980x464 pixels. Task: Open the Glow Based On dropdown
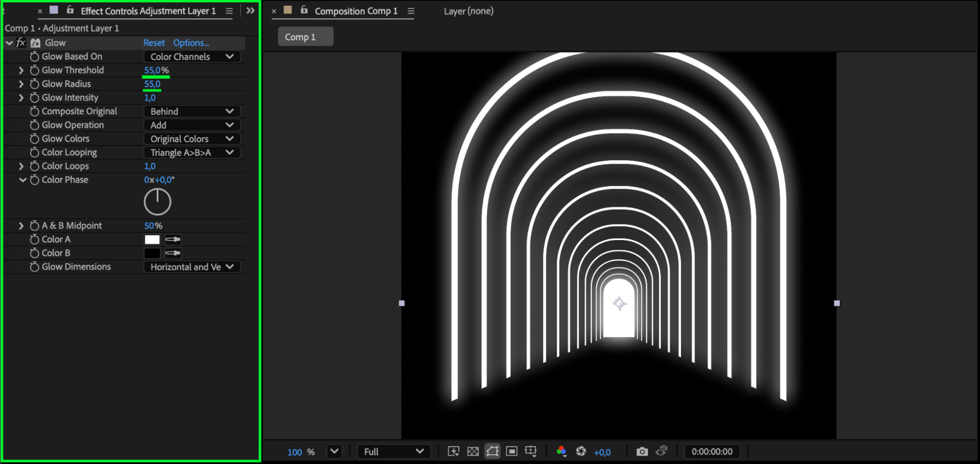click(x=192, y=56)
